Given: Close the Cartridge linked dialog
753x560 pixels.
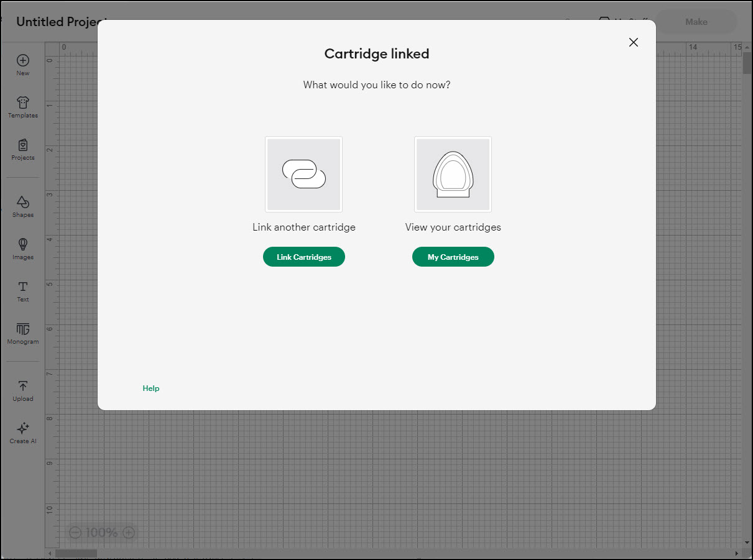Looking at the screenshot, I should 633,42.
